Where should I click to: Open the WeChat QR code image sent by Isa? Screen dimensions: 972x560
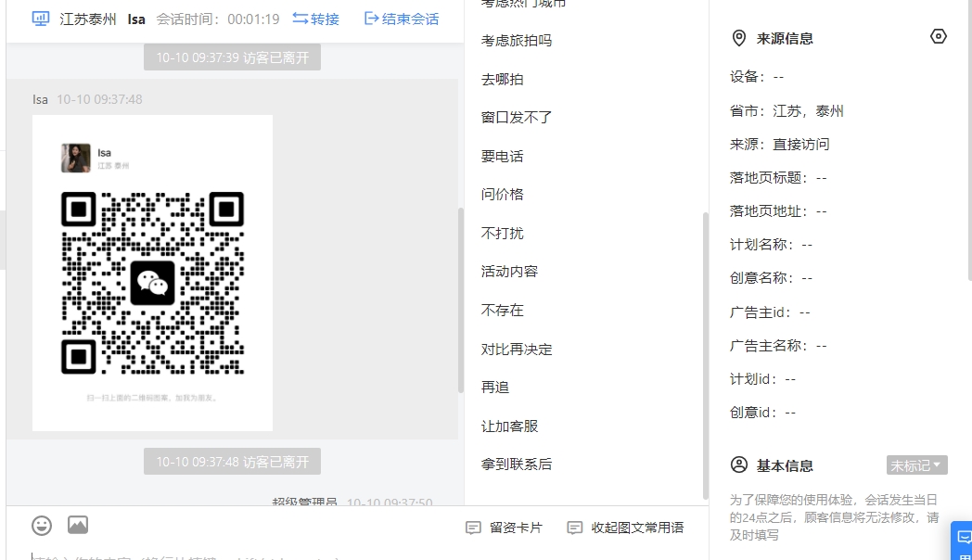152,274
